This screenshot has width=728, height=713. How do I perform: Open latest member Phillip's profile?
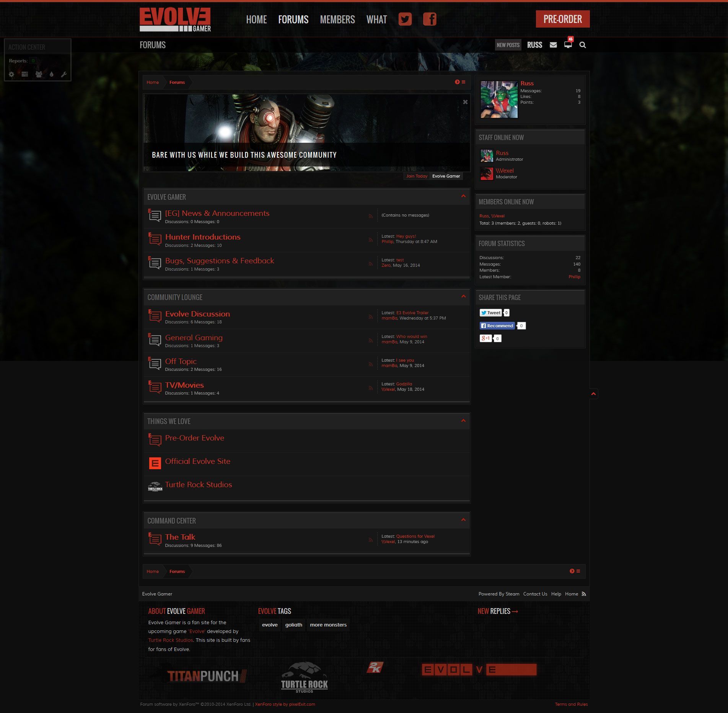pos(574,277)
